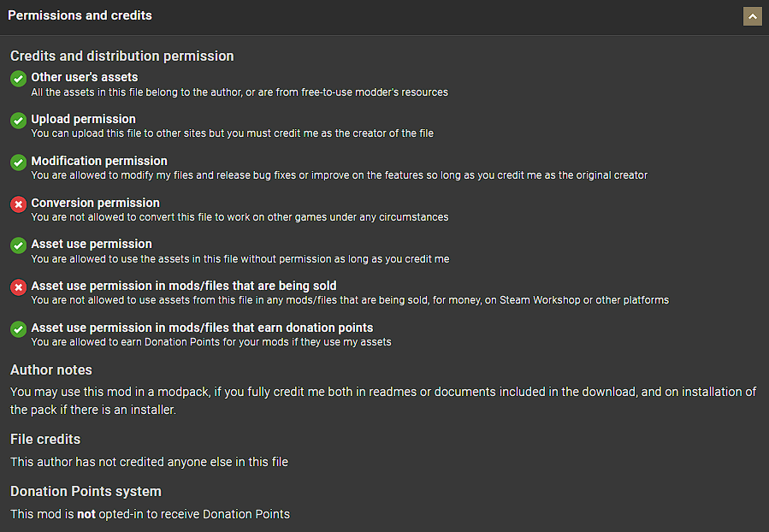Click the red cross beside mods being sold permission
The image size is (769, 532).
pyautogui.click(x=18, y=287)
